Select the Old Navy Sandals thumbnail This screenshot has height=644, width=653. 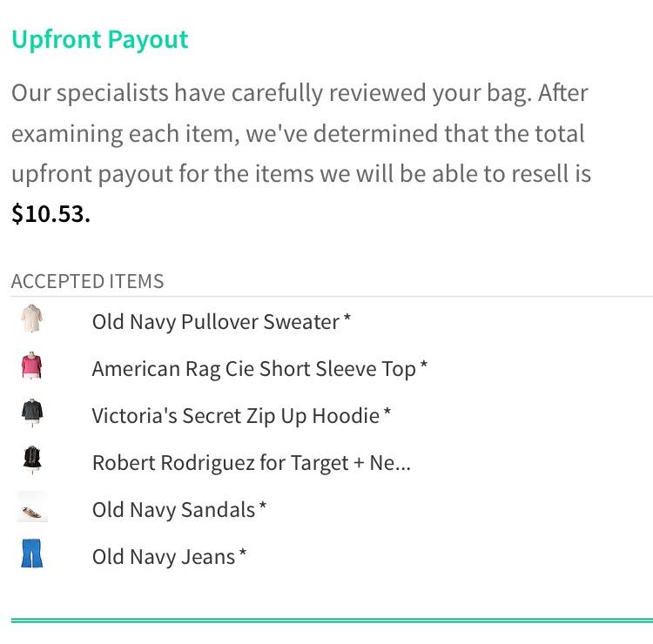[32, 508]
